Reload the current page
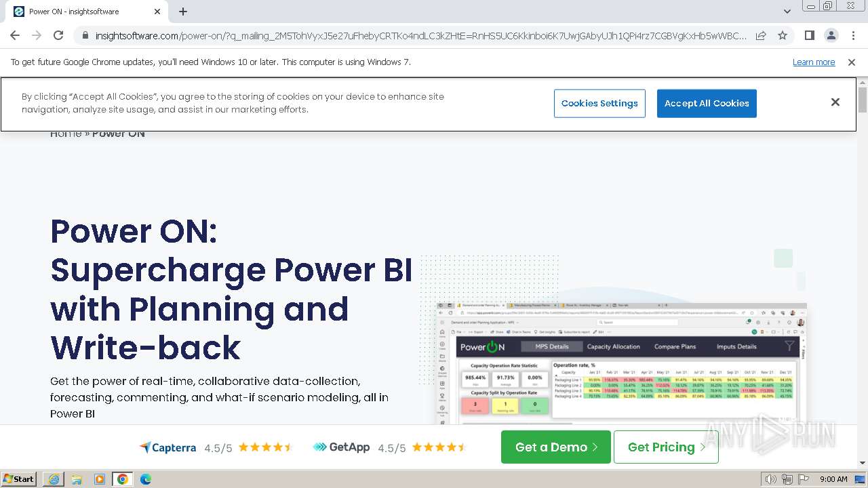This screenshot has height=488, width=868. click(x=58, y=35)
